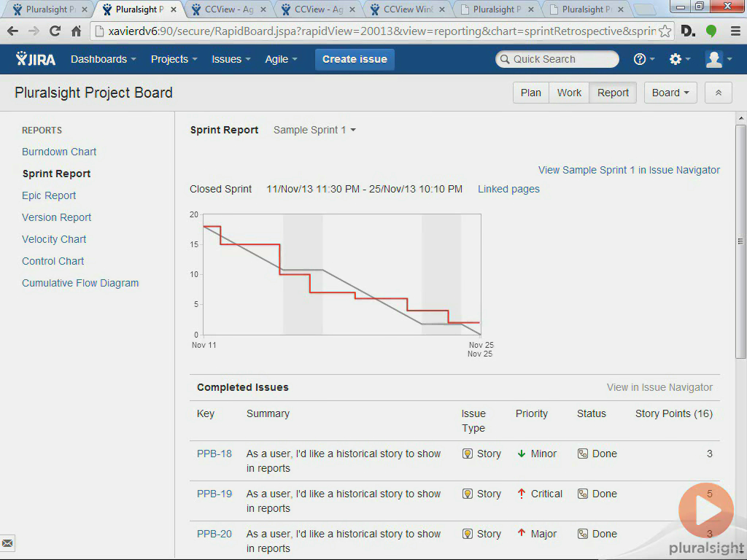Screen dimensions: 747x560
Task: Click the Major priority arrow icon
Action: [x=521, y=533]
